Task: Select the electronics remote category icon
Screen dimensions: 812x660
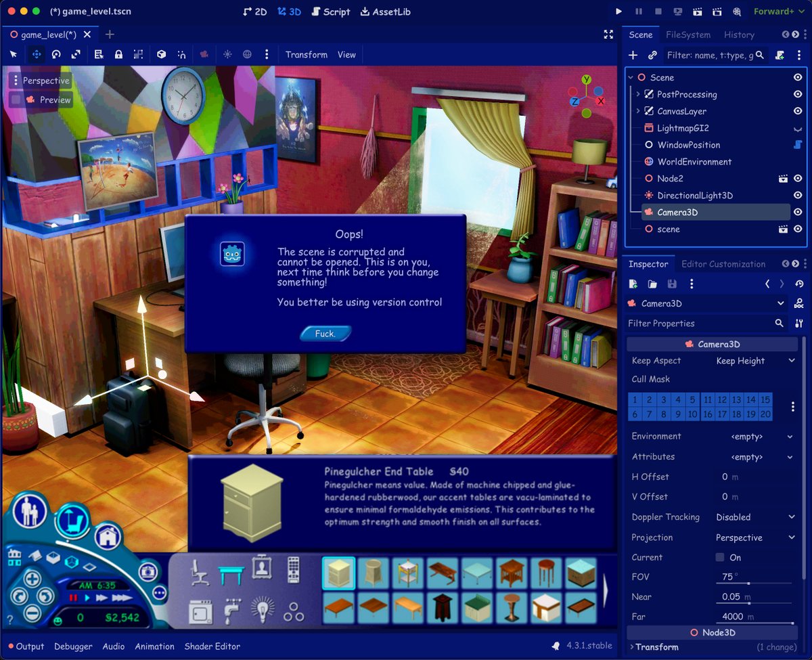Action: pyautogui.click(x=294, y=570)
